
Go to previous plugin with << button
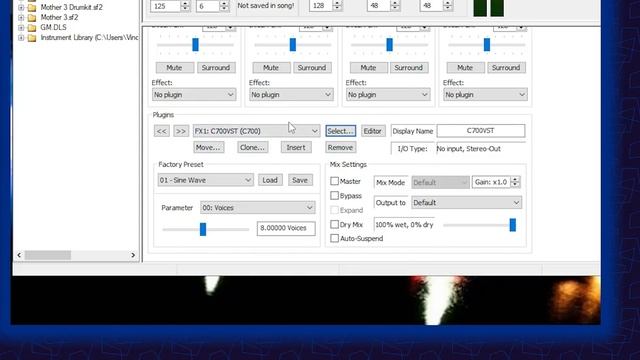click(162, 131)
